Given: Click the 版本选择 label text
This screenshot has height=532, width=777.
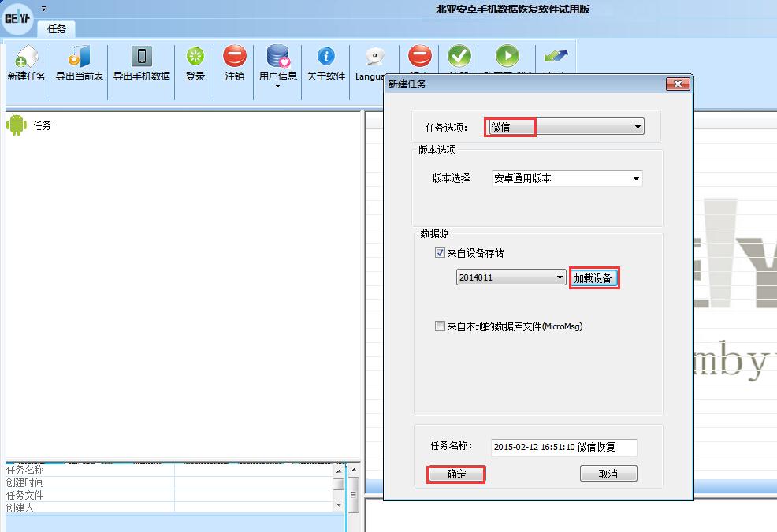Looking at the screenshot, I should [451, 178].
